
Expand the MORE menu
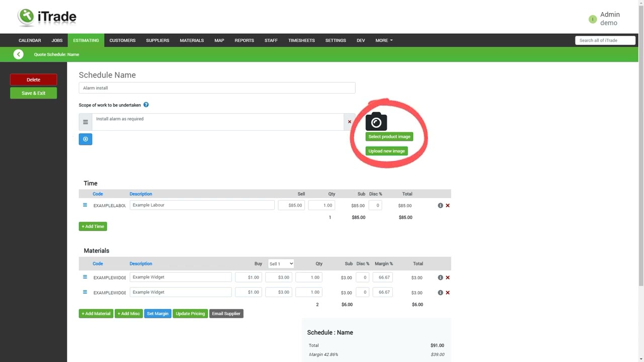[384, 40]
